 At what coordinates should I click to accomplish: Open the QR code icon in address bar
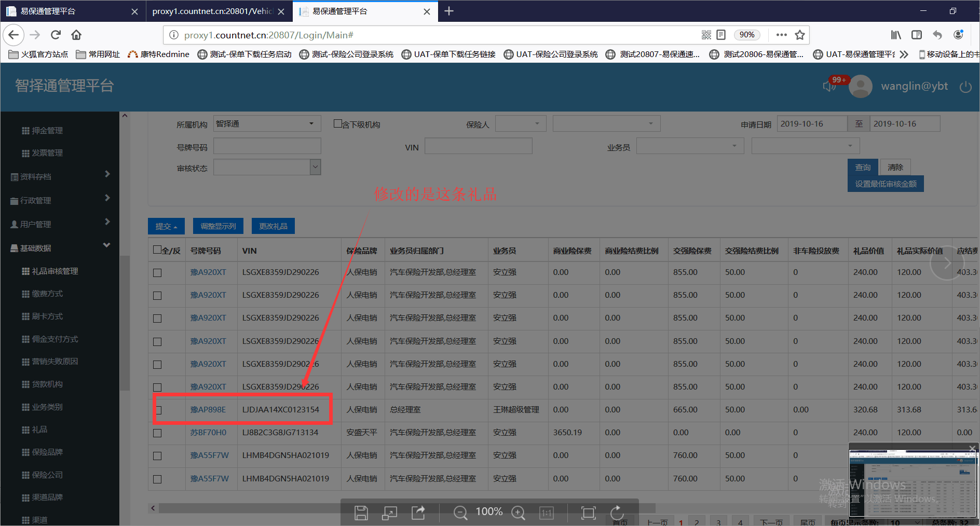point(706,35)
